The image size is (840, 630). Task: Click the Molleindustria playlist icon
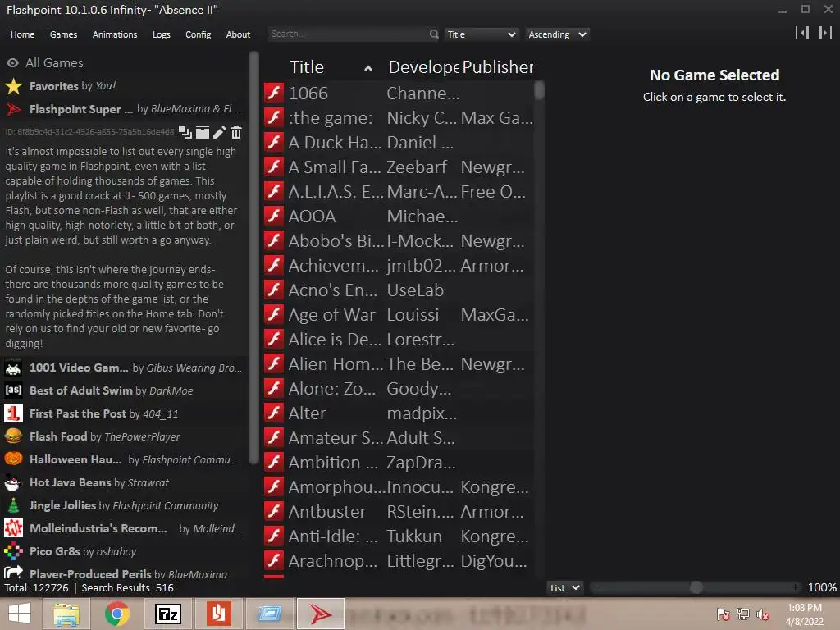[x=13, y=528]
